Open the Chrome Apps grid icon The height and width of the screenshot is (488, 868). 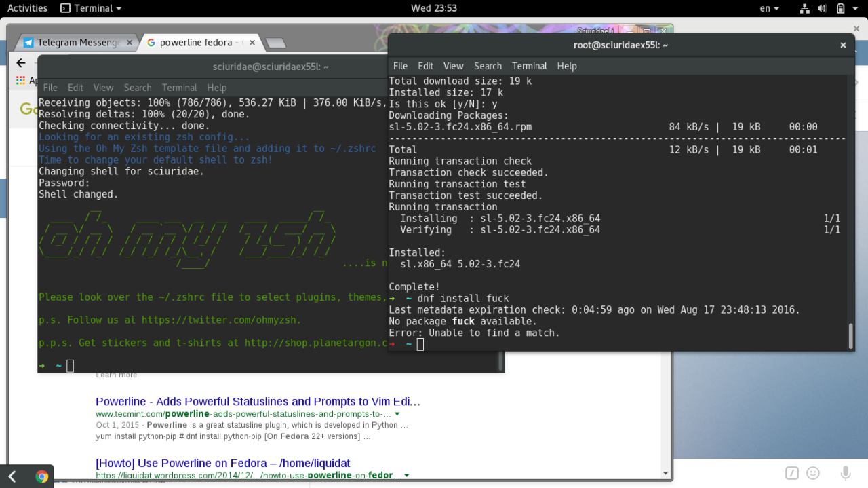pyautogui.click(x=20, y=81)
